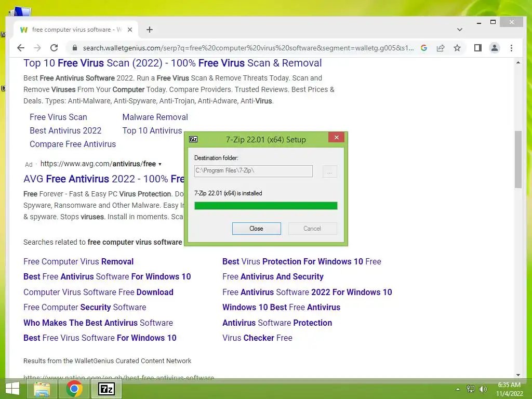Screen dimensions: 532x399
Task: Open Antivirus Software Protection link
Action: coord(277,323)
